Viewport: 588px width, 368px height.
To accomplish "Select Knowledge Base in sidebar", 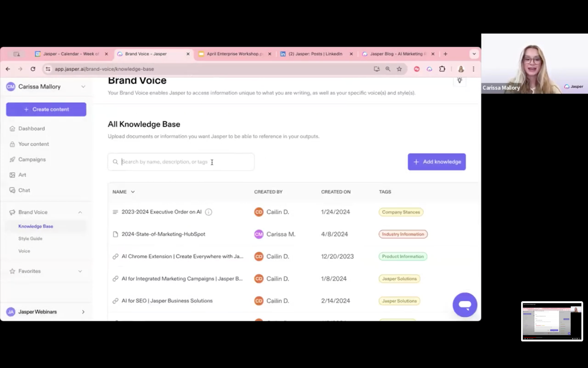I will point(36,226).
